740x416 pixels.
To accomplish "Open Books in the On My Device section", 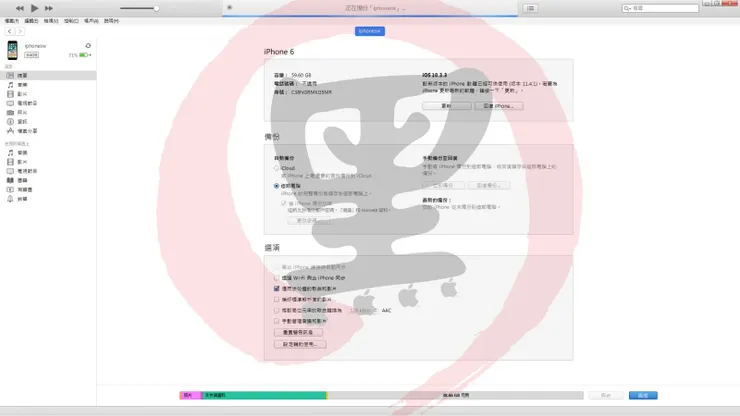I will (48, 180).
